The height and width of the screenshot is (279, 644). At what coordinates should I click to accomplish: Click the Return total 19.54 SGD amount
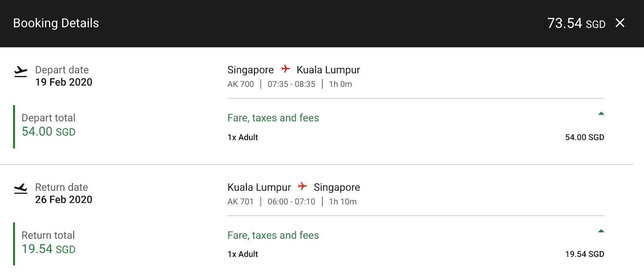48,249
